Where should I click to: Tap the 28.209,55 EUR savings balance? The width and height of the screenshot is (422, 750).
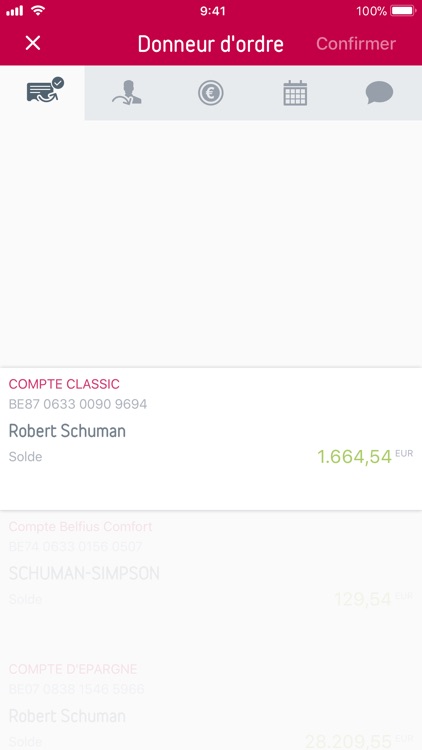[359, 741]
